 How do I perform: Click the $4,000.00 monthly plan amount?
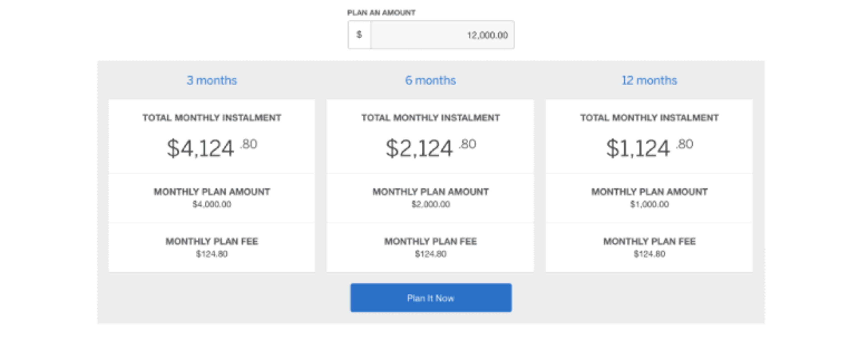(x=212, y=204)
